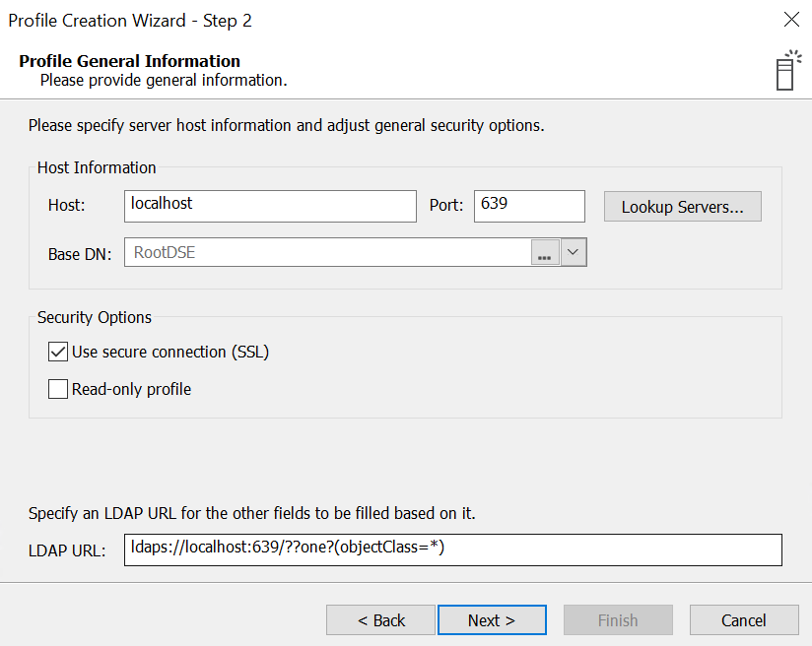The width and height of the screenshot is (812, 646).
Task: Click the "LDAP URL:" field label
Action: tap(67, 550)
